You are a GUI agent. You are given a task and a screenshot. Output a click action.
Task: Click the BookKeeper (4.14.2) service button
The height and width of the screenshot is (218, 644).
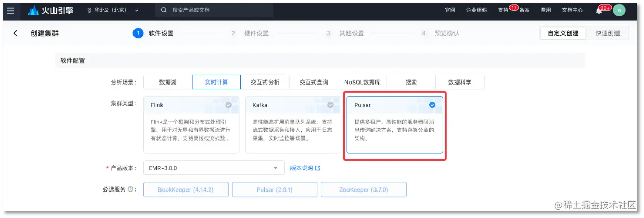[x=186, y=189]
